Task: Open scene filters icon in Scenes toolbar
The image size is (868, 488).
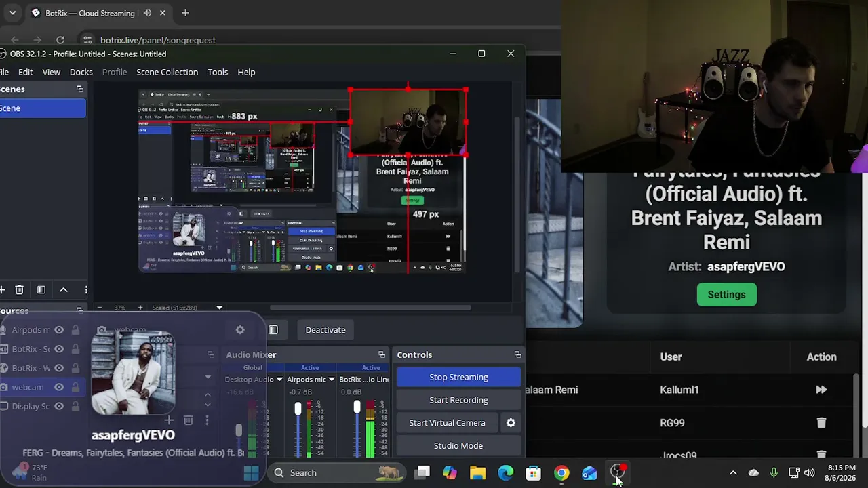Action: (x=41, y=290)
